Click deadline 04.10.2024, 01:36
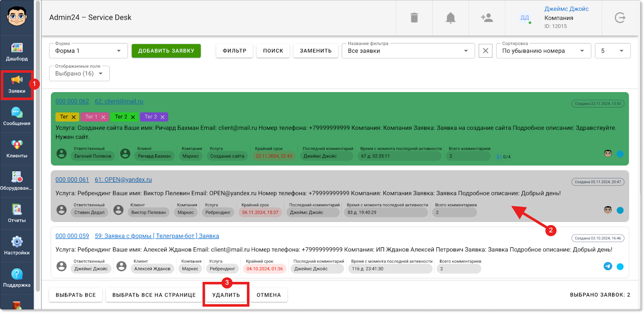644x313 pixels. pyautogui.click(x=265, y=269)
